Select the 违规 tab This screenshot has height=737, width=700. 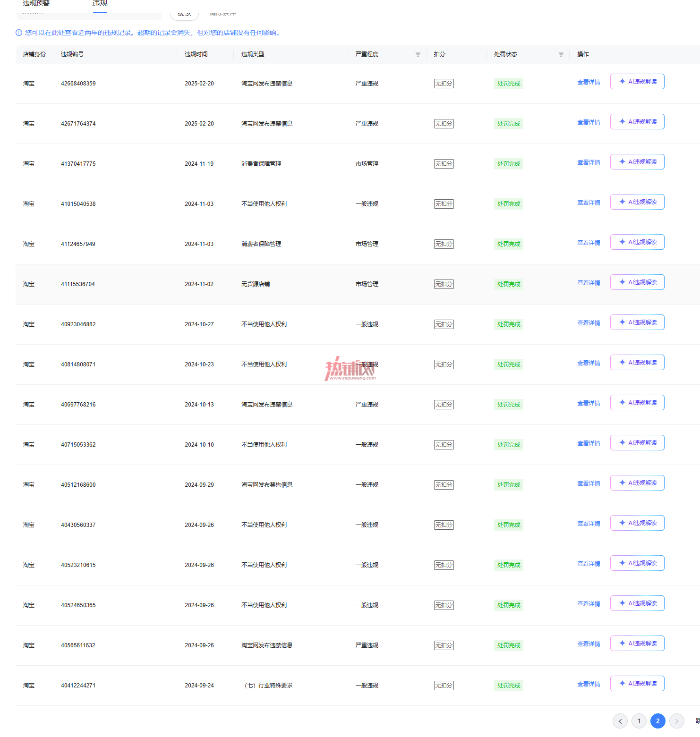(x=100, y=3)
